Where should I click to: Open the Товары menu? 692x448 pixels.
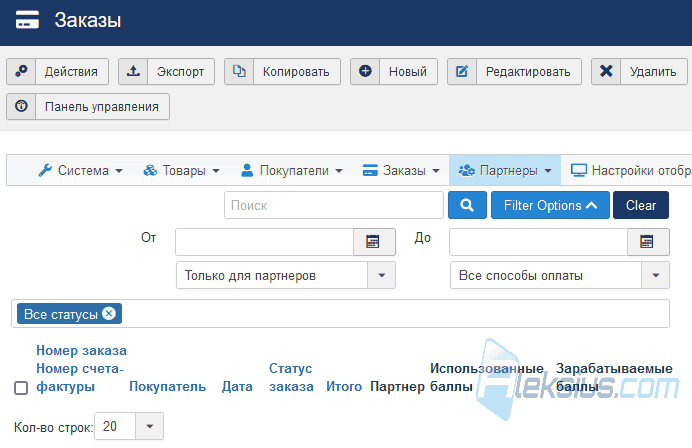[181, 170]
